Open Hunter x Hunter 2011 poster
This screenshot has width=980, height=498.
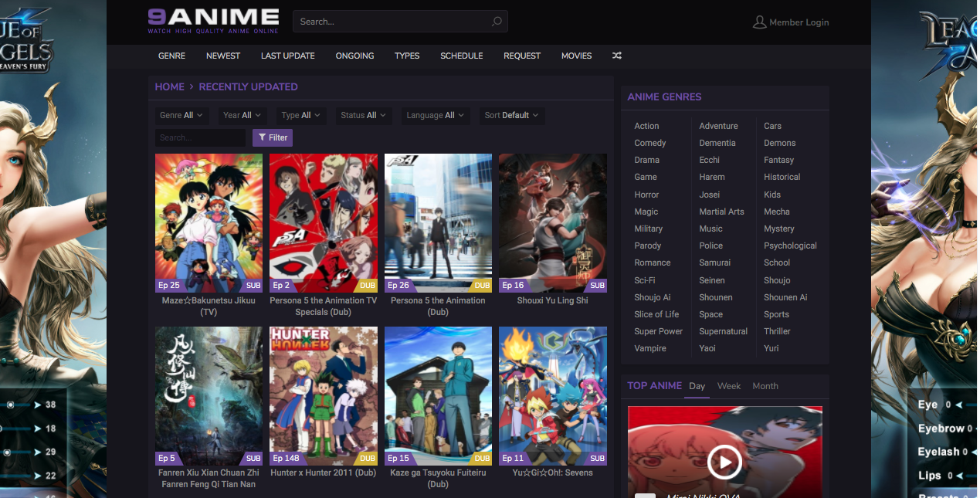[x=324, y=395]
